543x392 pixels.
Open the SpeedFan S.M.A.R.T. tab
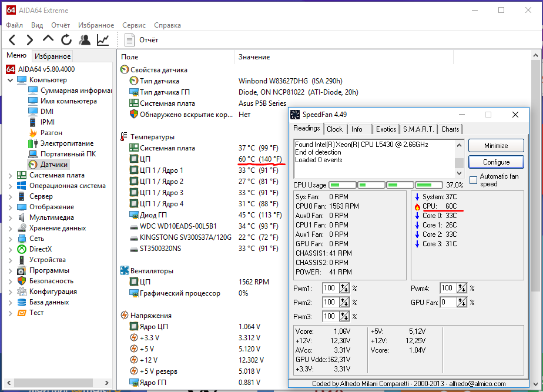click(418, 129)
